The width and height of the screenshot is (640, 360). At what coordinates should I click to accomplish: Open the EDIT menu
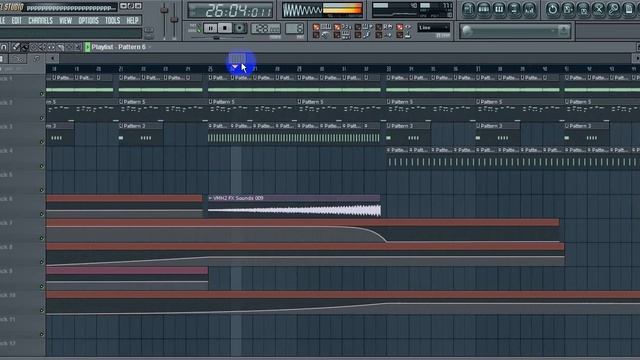pos(16,20)
